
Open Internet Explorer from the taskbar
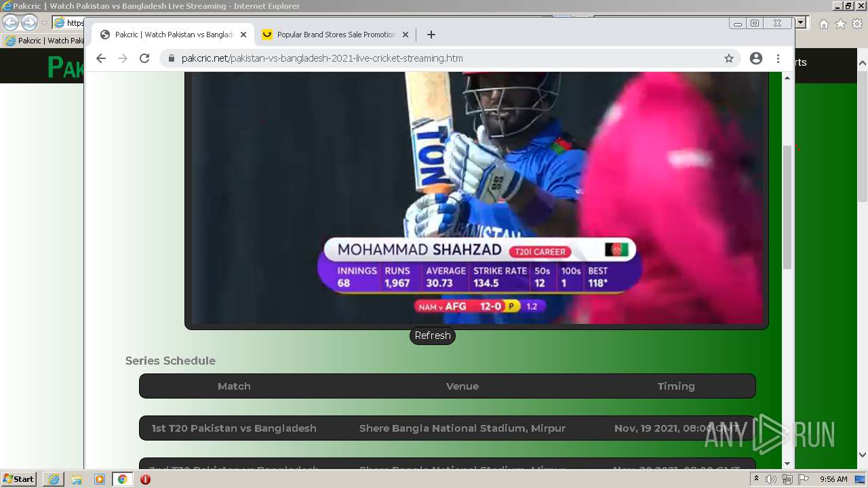[x=54, y=479]
